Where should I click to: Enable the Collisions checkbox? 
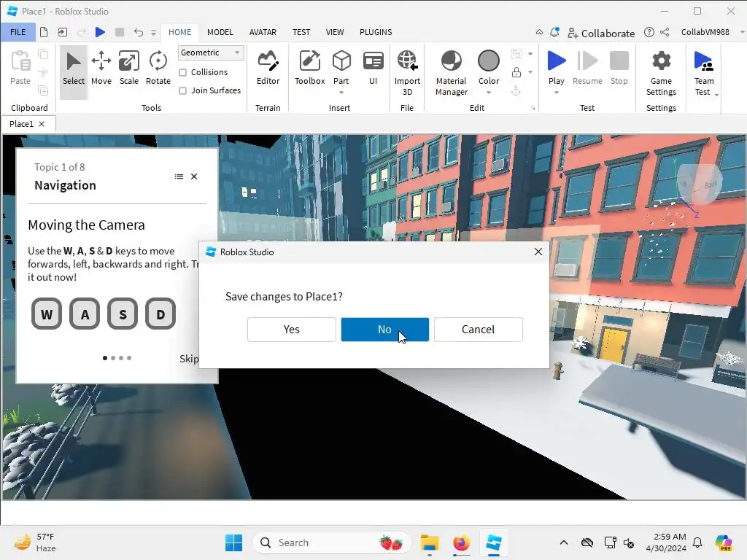[x=182, y=72]
